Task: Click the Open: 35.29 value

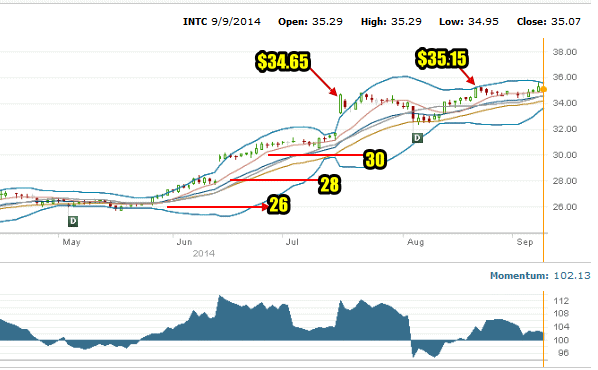Action: click(310, 22)
